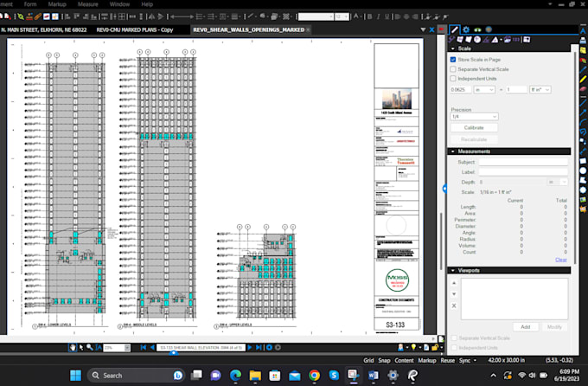Open the Measurements panel tab with ruler icon
Image resolution: width=588 pixels, height=386 pixels.
(455, 29)
